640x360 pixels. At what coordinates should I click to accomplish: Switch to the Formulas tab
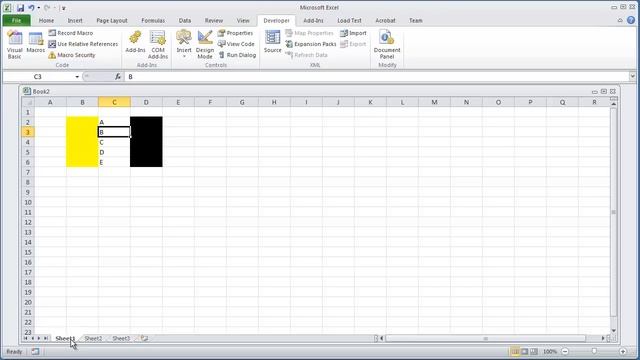(x=153, y=20)
